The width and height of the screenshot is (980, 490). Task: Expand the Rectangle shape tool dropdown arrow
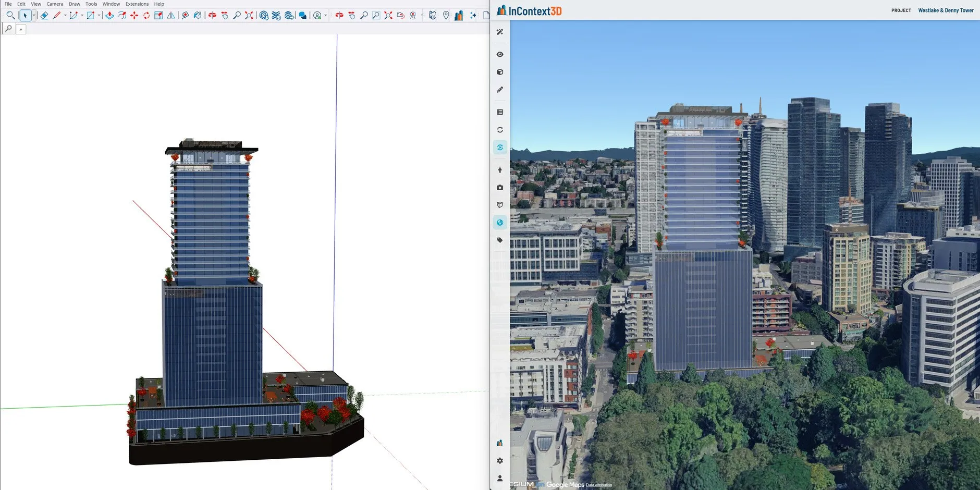coord(99,16)
